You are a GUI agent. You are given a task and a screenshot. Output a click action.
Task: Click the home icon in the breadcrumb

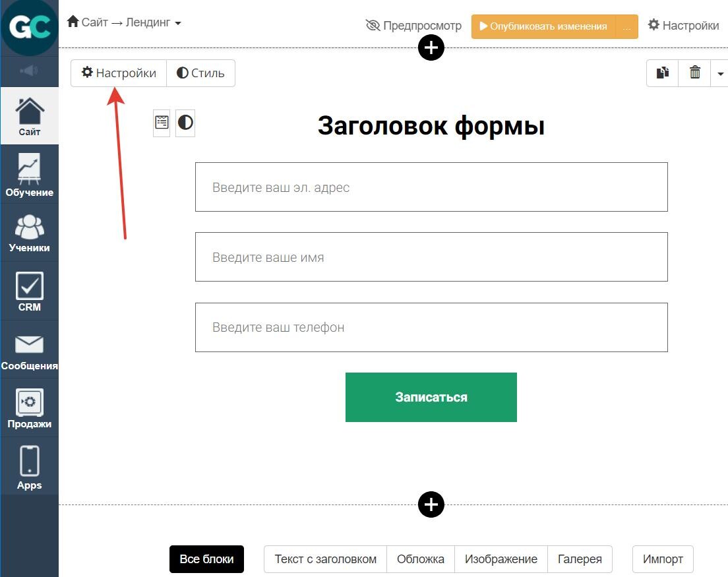(73, 21)
